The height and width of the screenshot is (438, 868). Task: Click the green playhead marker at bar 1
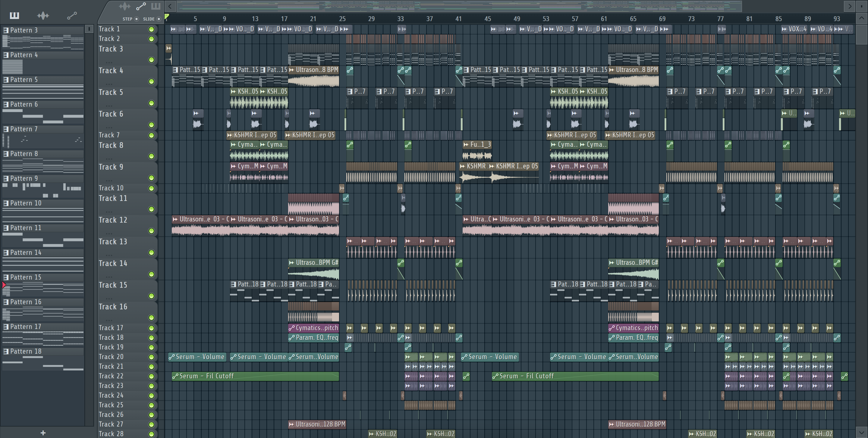[x=166, y=17]
